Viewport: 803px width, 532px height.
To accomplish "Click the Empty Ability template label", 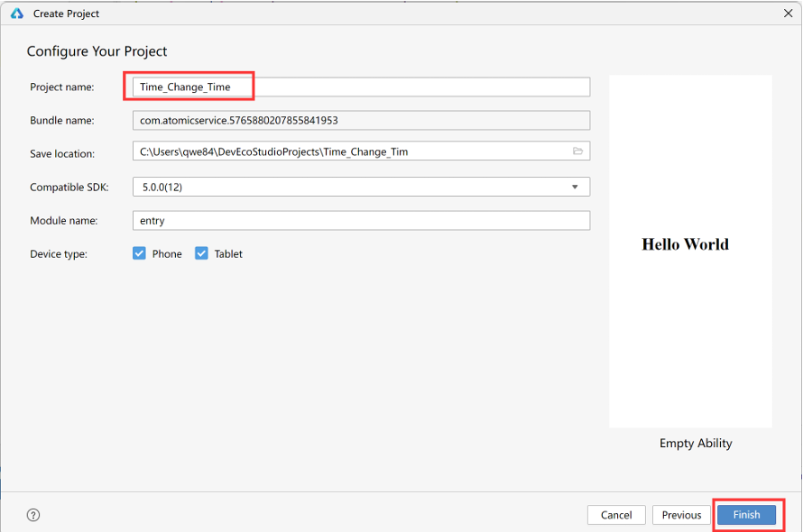I will pos(696,444).
